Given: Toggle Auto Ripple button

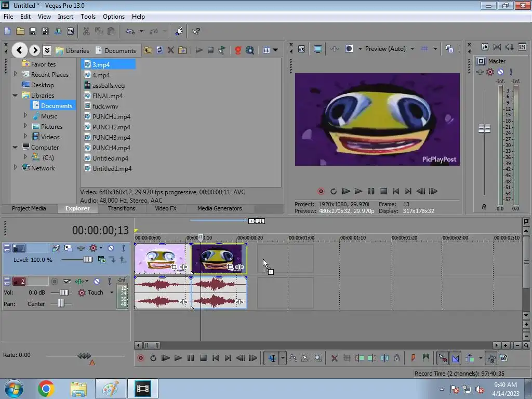Looking at the screenshot, I should click(470, 358).
